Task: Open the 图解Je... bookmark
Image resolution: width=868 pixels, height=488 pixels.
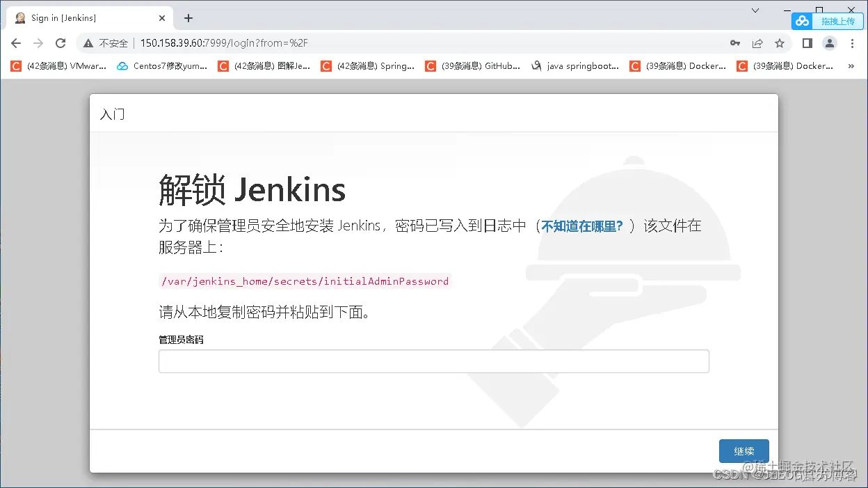Action: [264, 66]
